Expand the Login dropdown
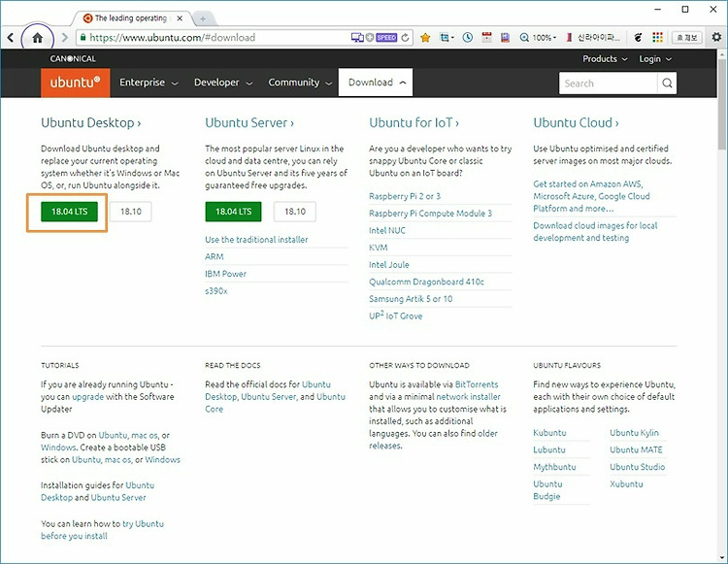Screen dimensions: 728x564 point(655,59)
